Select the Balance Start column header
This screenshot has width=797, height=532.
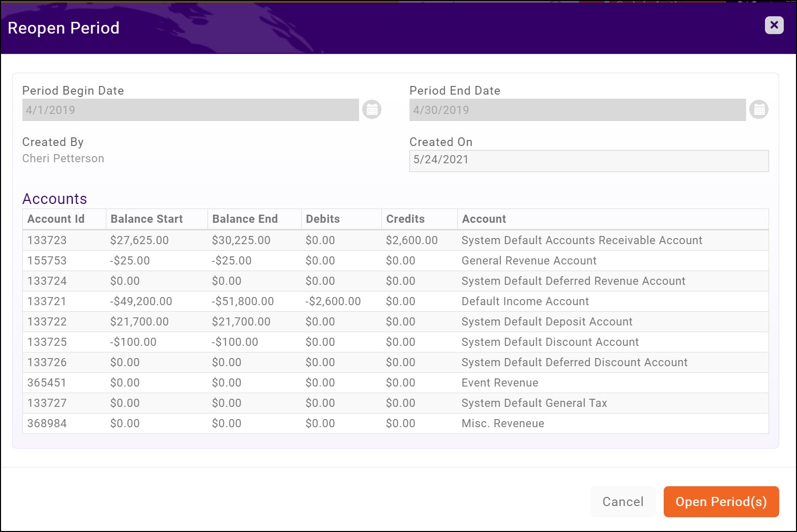point(146,219)
